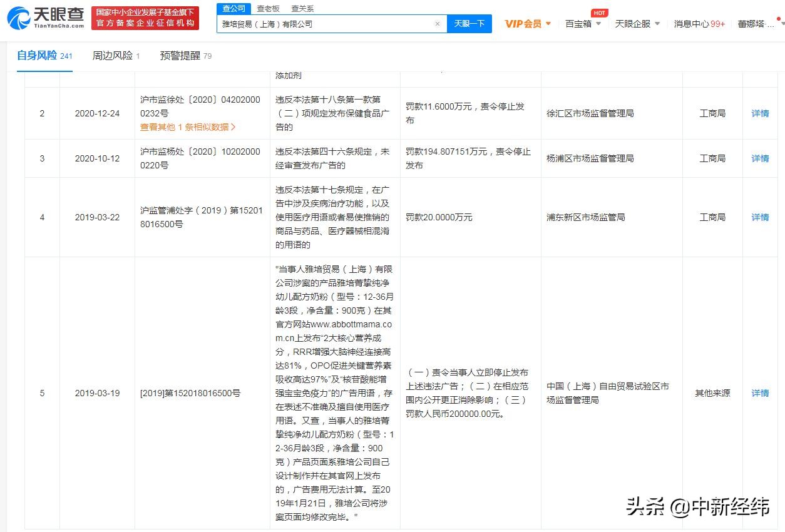
Task: Switch to the 查老板 search tab
Action: [268, 9]
